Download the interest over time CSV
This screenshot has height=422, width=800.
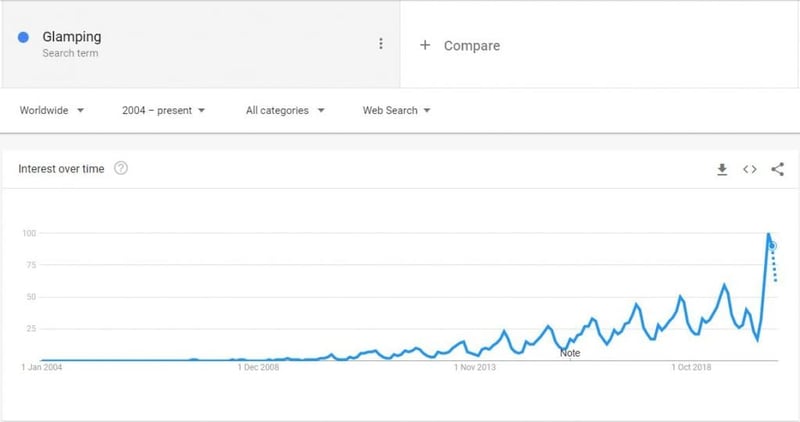[x=722, y=169]
